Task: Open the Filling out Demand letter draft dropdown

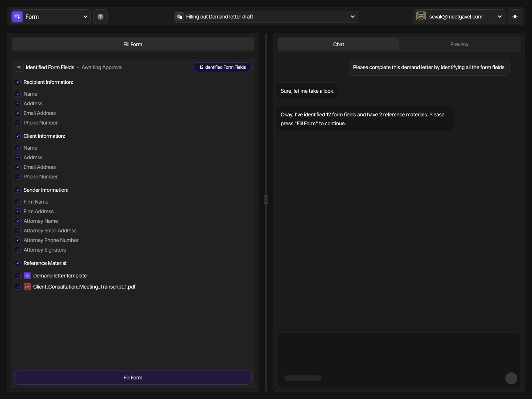Action: pyautogui.click(x=352, y=17)
